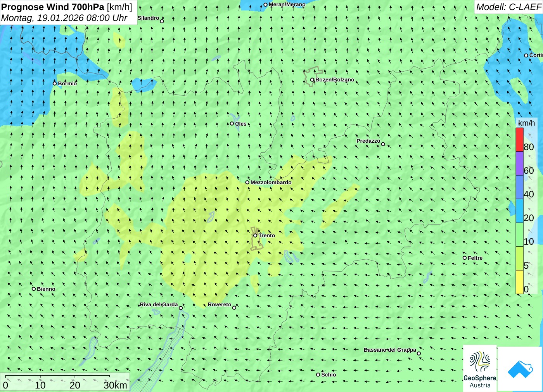The width and height of the screenshot is (543, 392).
Task: Click the "km/h" legend heading
Action: [x=526, y=123]
